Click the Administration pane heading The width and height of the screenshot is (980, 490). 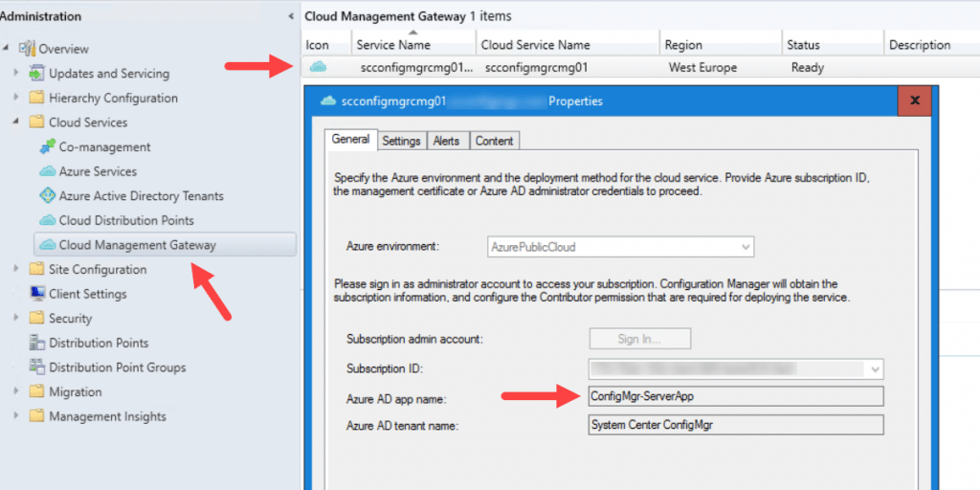tap(40, 17)
